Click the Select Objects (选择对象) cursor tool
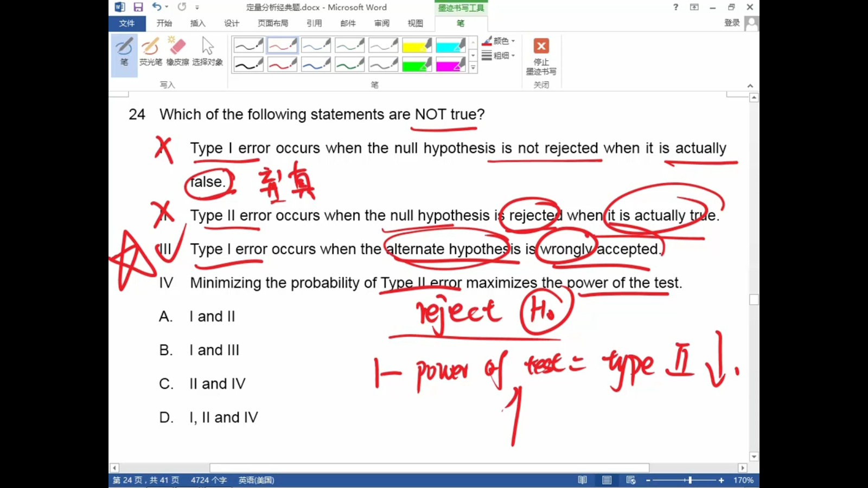 tap(207, 52)
